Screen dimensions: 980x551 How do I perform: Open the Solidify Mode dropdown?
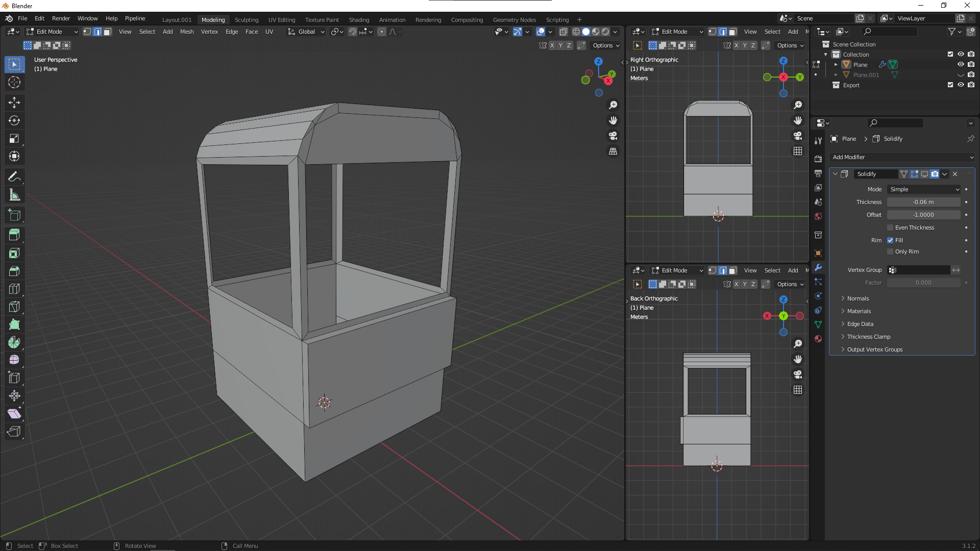click(924, 189)
